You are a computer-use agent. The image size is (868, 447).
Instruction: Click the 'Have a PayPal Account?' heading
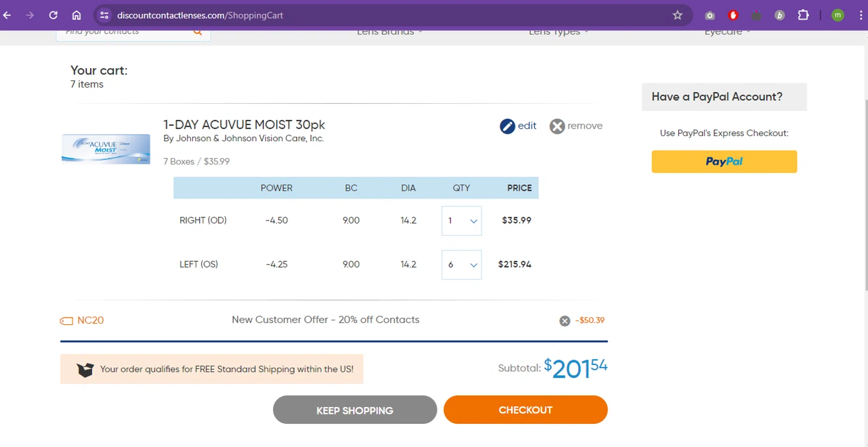click(x=717, y=97)
